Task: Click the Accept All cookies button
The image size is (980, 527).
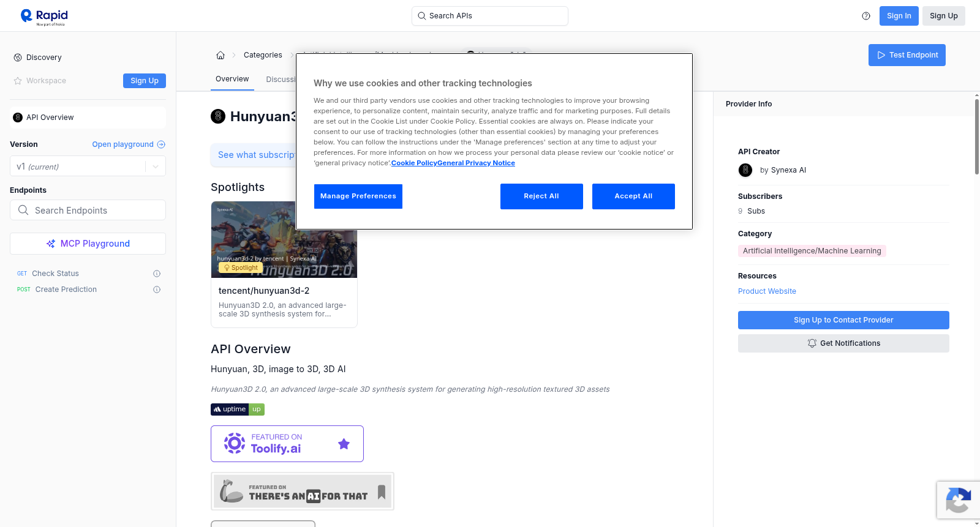Action: 633,196
